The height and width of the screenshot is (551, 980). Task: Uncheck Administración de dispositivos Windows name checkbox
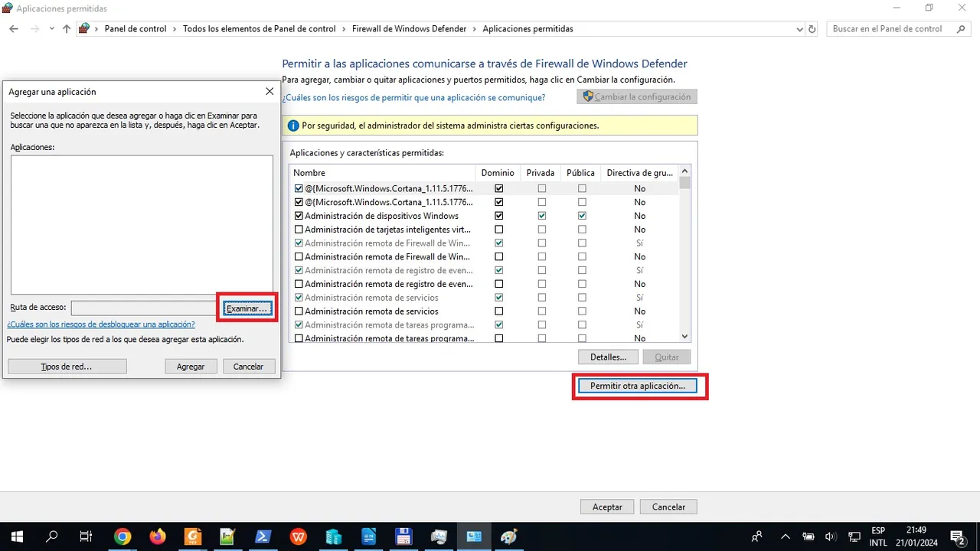299,216
